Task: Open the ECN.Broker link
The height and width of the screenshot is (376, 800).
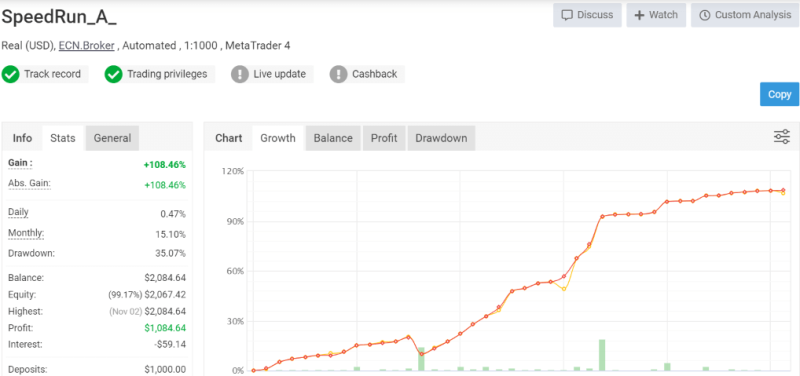Action: click(87, 45)
